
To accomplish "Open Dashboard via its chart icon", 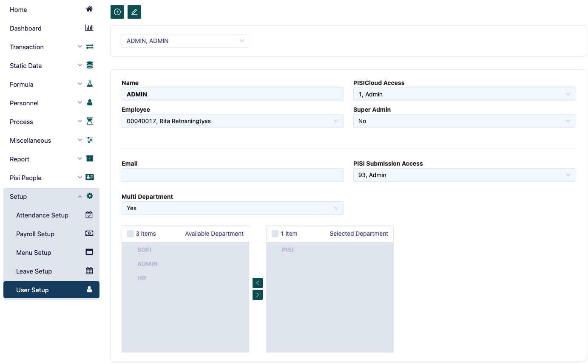I will [89, 27].
